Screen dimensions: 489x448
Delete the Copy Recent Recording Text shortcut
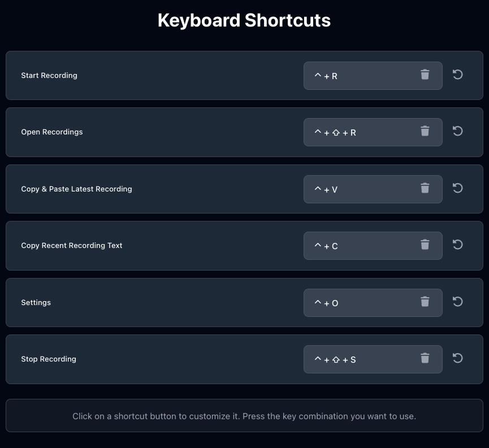425,245
